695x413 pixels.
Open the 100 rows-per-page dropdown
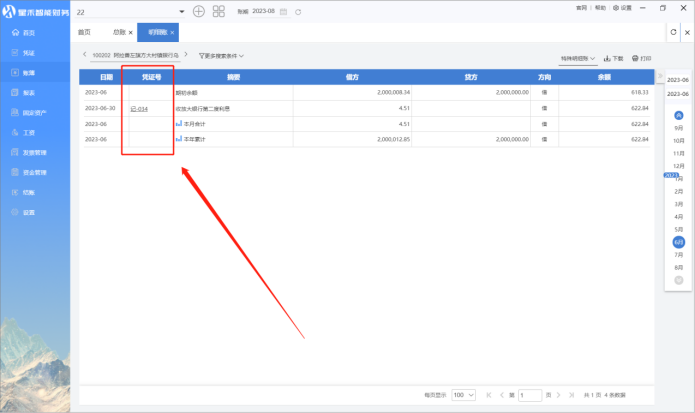pos(463,396)
